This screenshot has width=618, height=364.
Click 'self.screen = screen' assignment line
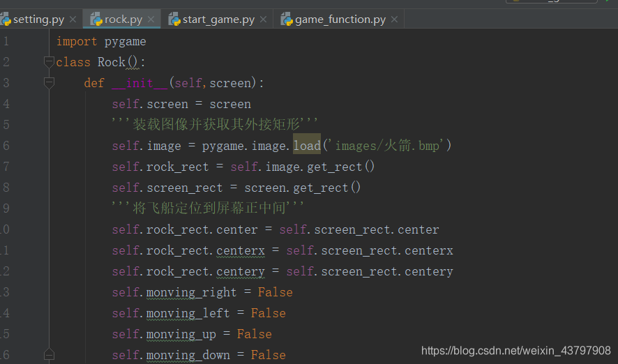coord(181,104)
